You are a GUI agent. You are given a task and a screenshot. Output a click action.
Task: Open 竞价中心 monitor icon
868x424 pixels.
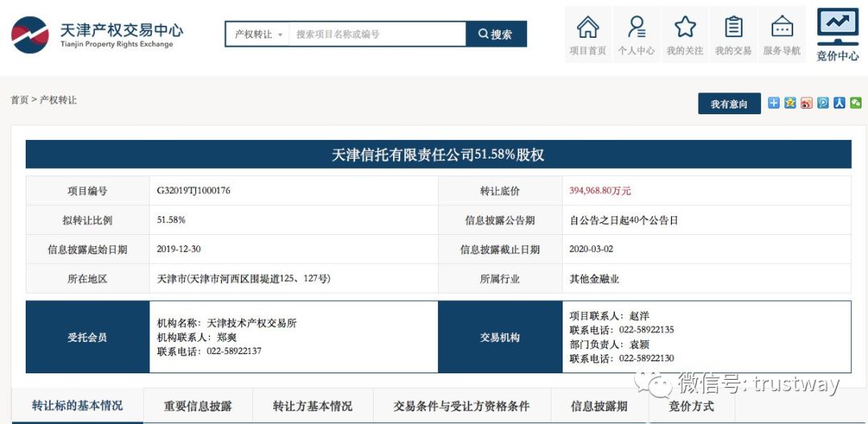837,35
